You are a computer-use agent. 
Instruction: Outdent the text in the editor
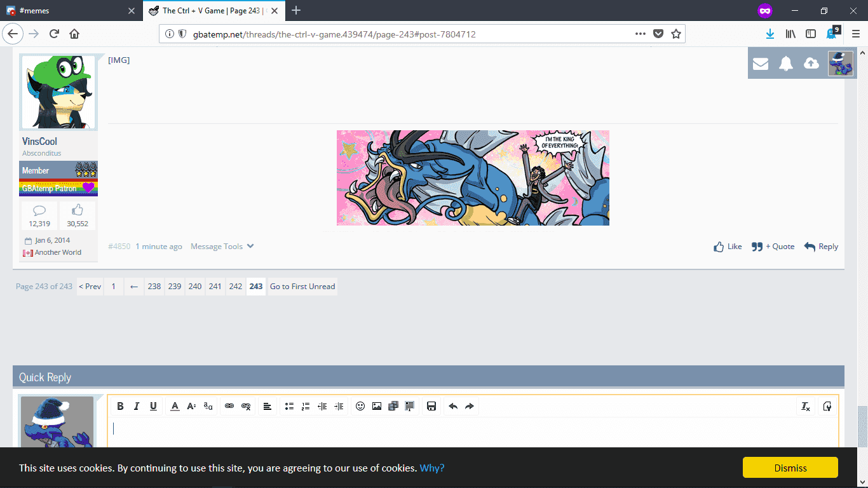322,407
